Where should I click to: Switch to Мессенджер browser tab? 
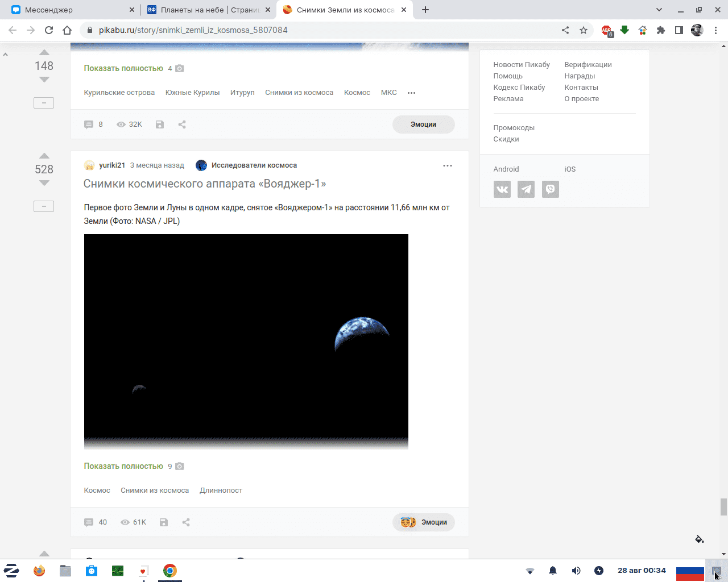tap(72, 10)
